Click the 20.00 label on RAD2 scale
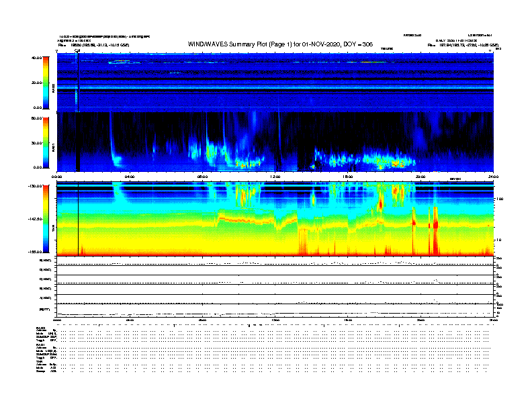Screen dimensions: 532x411 pyautogui.click(x=37, y=83)
